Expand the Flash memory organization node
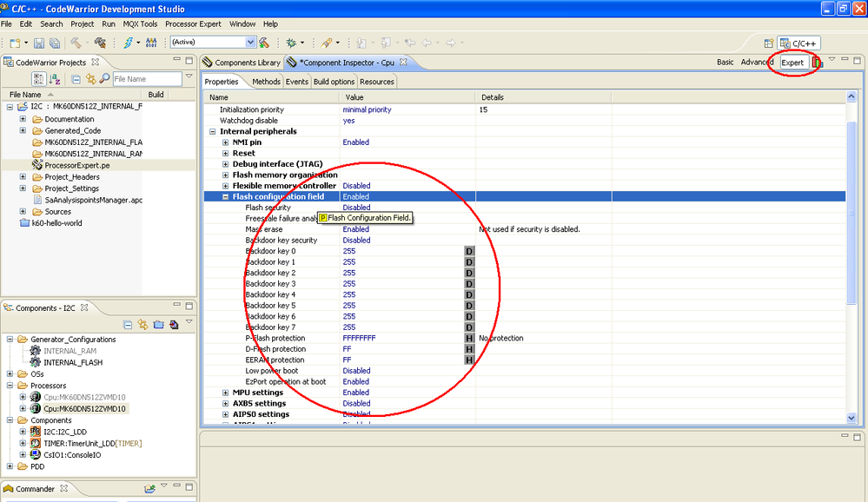 click(x=225, y=175)
